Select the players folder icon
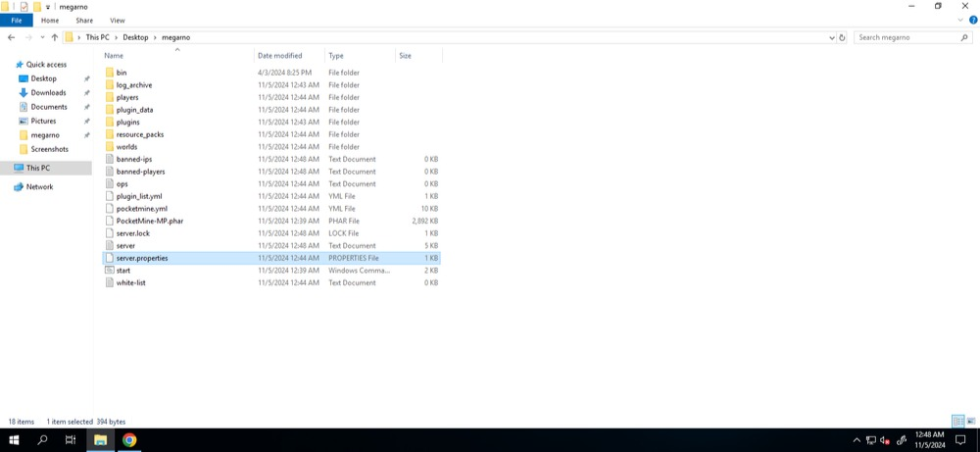This screenshot has height=452, width=980. click(110, 97)
